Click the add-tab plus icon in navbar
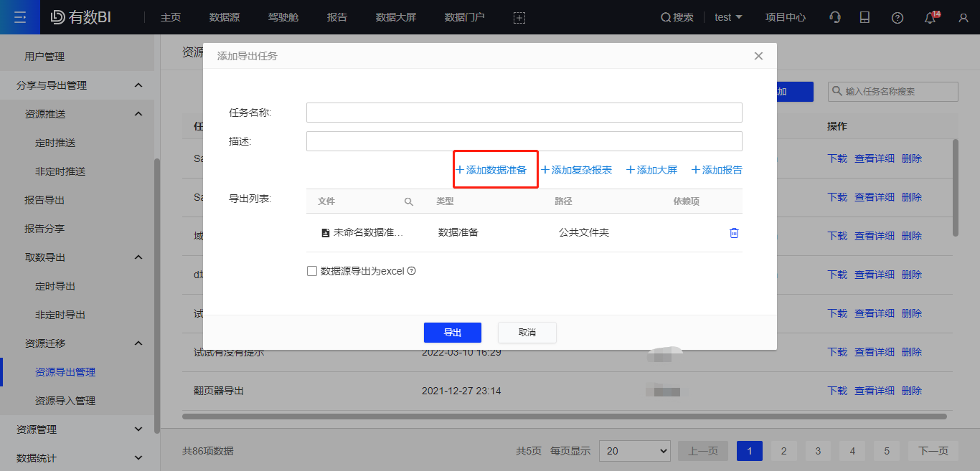980x471 pixels. click(x=519, y=18)
